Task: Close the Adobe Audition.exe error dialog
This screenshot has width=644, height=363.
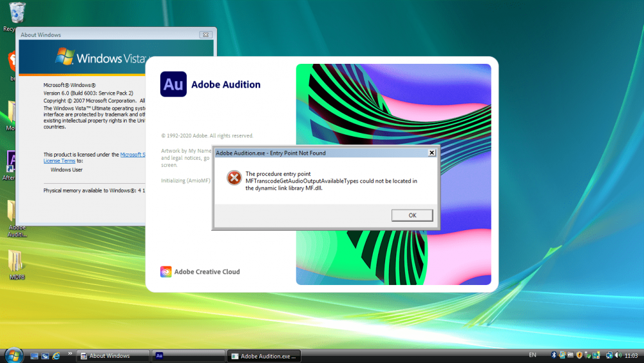Action: (x=431, y=153)
